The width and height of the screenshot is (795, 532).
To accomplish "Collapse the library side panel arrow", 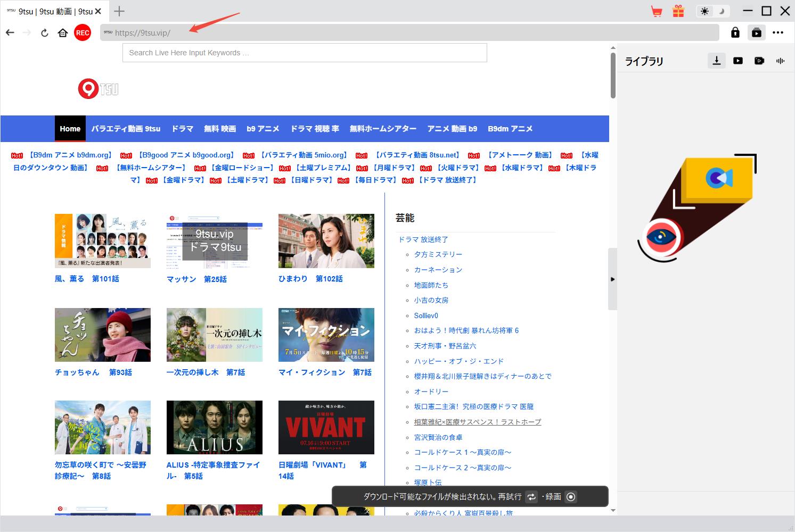I will 612,279.
